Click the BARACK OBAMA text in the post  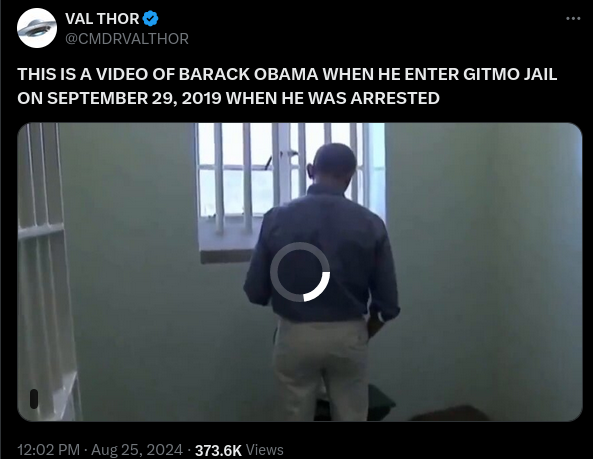click(248, 74)
